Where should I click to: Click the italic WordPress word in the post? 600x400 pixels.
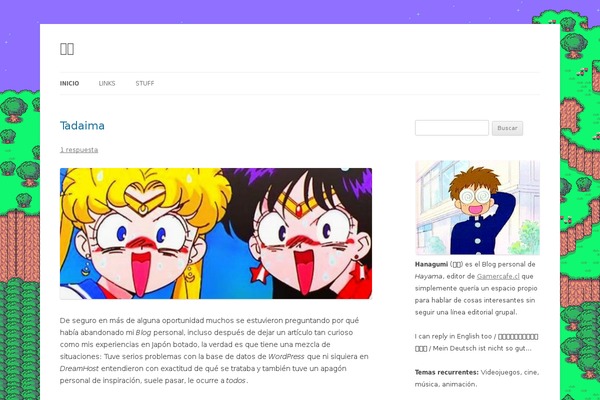[286, 357]
